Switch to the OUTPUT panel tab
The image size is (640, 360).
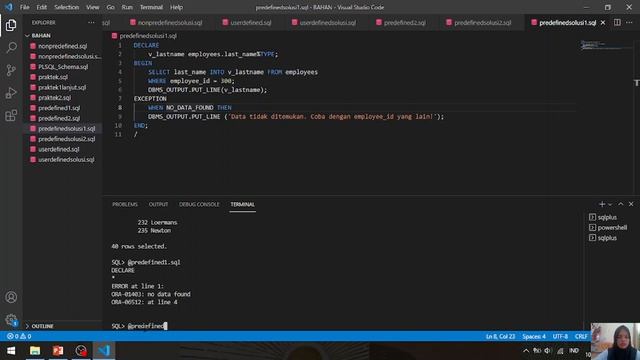coord(158,204)
